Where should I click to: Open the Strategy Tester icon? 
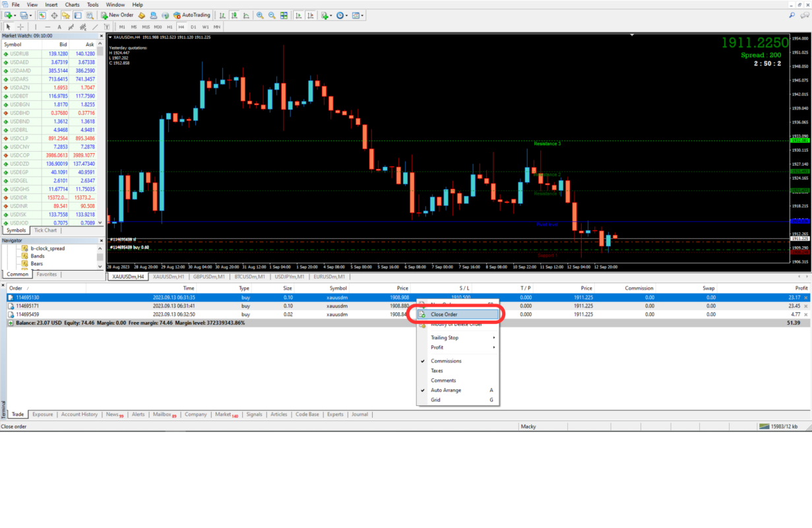pos(89,15)
